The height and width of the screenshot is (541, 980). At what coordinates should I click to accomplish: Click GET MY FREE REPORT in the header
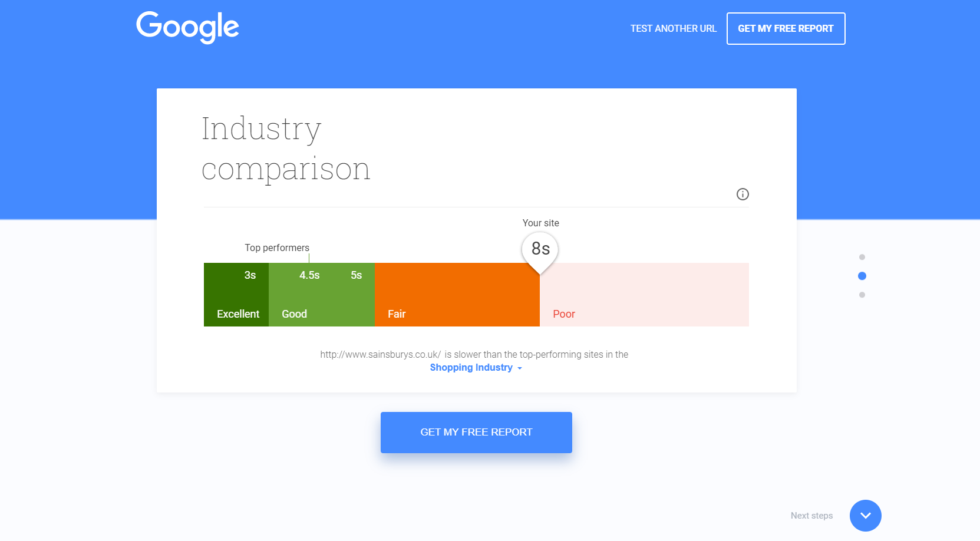pos(786,28)
